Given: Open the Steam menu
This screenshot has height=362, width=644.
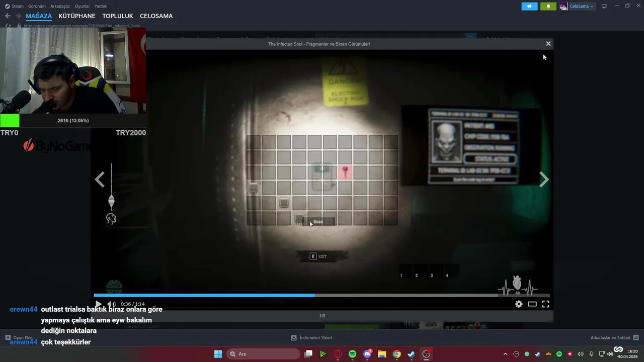Looking at the screenshot, I should [x=14, y=6].
